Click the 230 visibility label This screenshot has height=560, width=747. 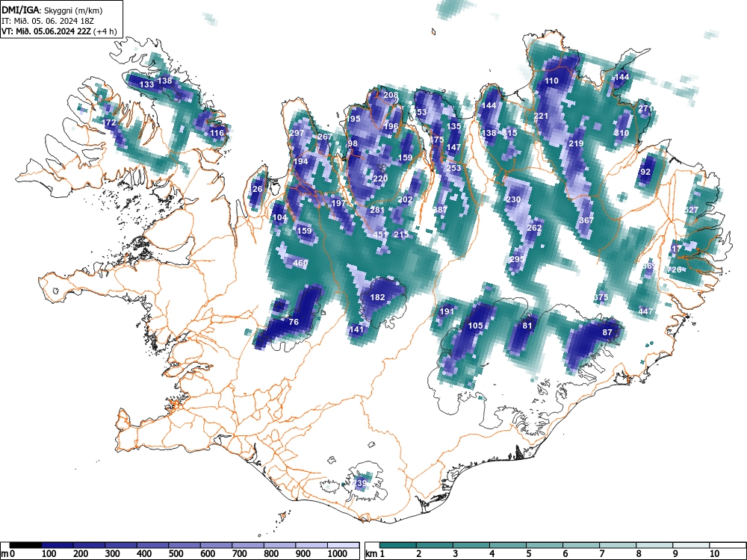click(513, 199)
